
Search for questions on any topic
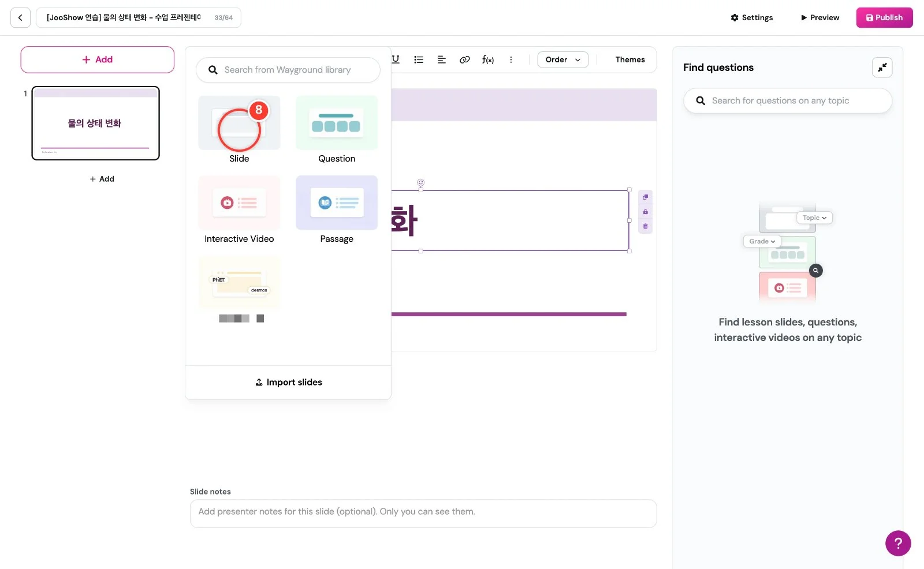[x=788, y=100]
